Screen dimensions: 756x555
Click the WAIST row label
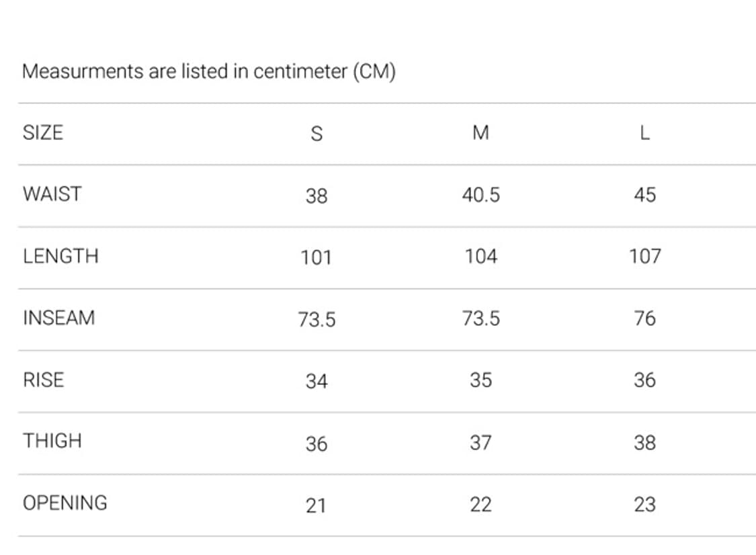tap(52, 194)
